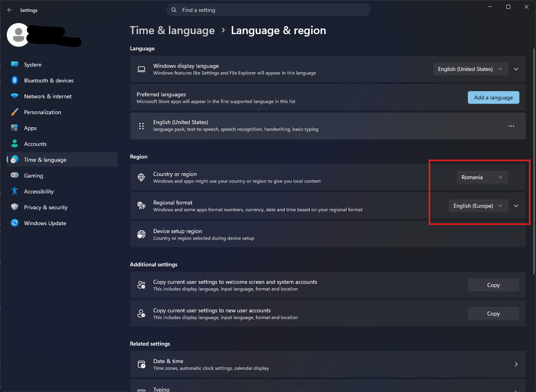Click the Network wifi icon in the sidebar

click(x=15, y=96)
